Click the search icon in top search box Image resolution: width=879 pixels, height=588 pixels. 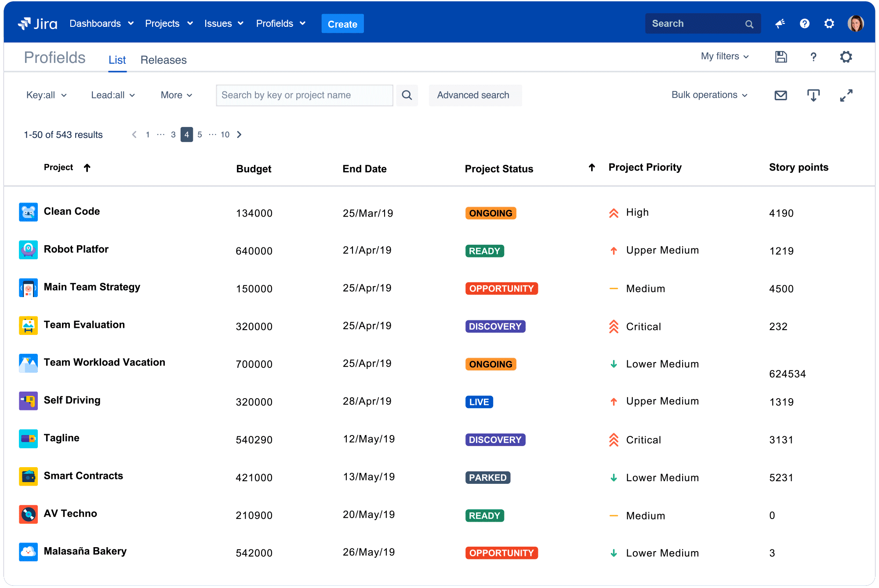click(749, 24)
